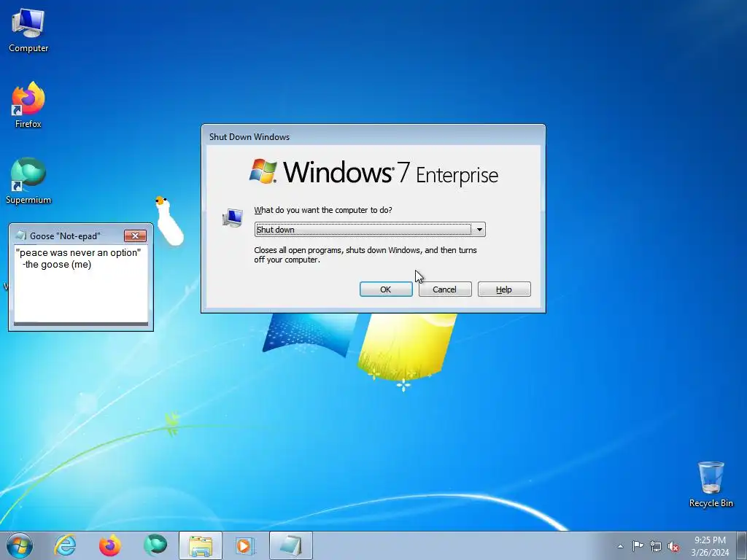Click the muted volume tray icon
The image size is (747, 560).
[x=673, y=546]
